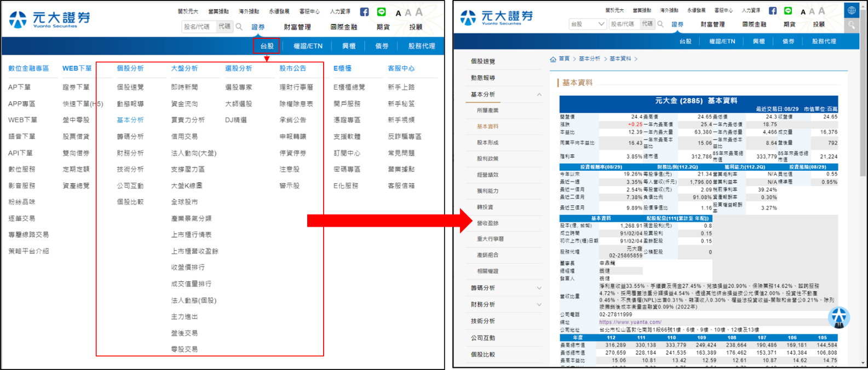Click the search magnifier in the left screenshot

point(239,26)
